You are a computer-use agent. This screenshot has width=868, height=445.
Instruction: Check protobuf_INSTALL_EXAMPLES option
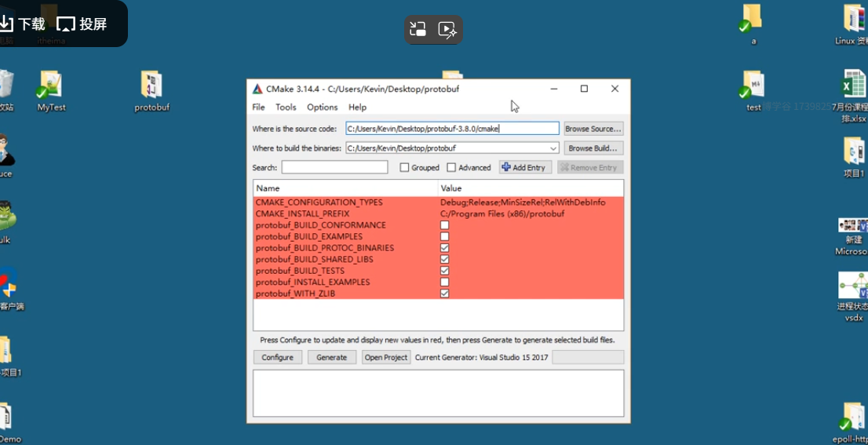pos(444,283)
